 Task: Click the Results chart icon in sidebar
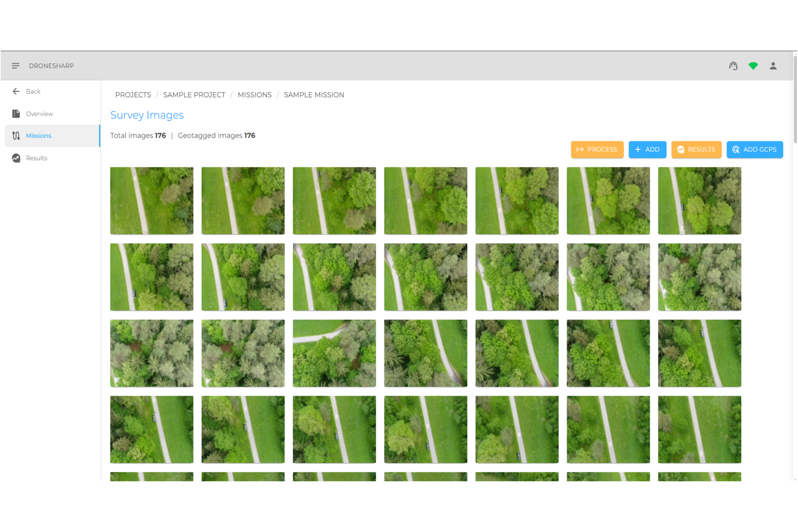(x=16, y=158)
